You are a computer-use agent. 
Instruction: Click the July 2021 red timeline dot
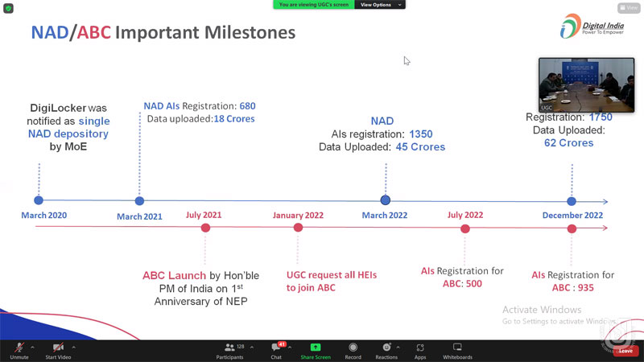point(205,228)
